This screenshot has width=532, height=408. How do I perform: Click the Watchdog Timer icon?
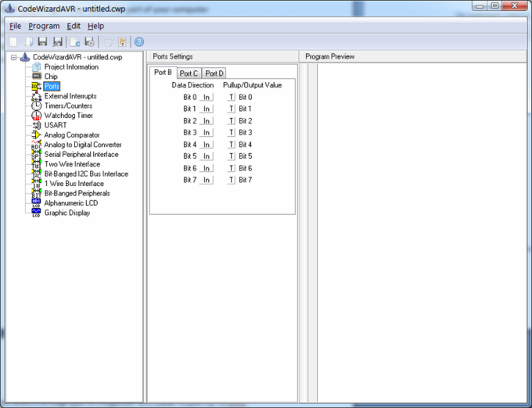pos(36,116)
